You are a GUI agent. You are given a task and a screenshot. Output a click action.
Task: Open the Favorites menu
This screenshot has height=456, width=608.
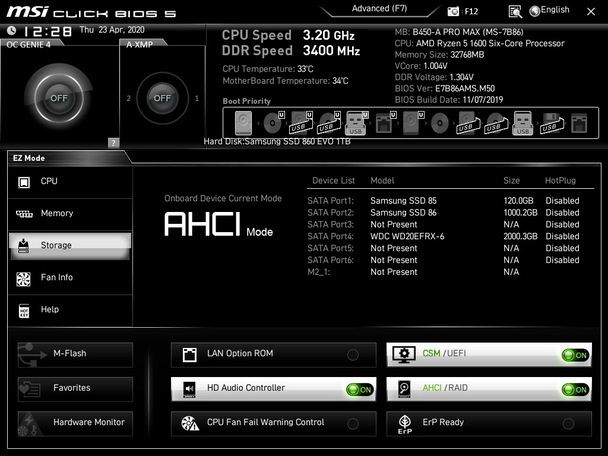[74, 388]
